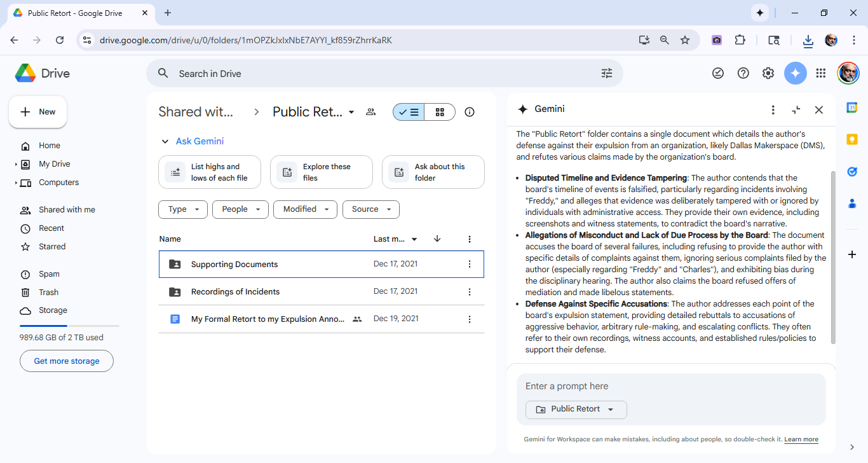
Task: Click the Learn more link
Action: click(x=801, y=439)
